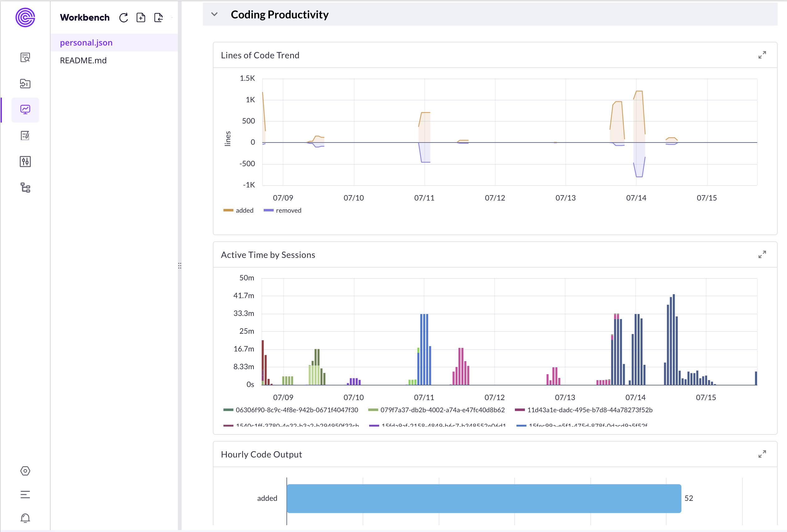Screen dimensions: 787x532
Task: Switch to the README.md file
Action: coord(83,60)
